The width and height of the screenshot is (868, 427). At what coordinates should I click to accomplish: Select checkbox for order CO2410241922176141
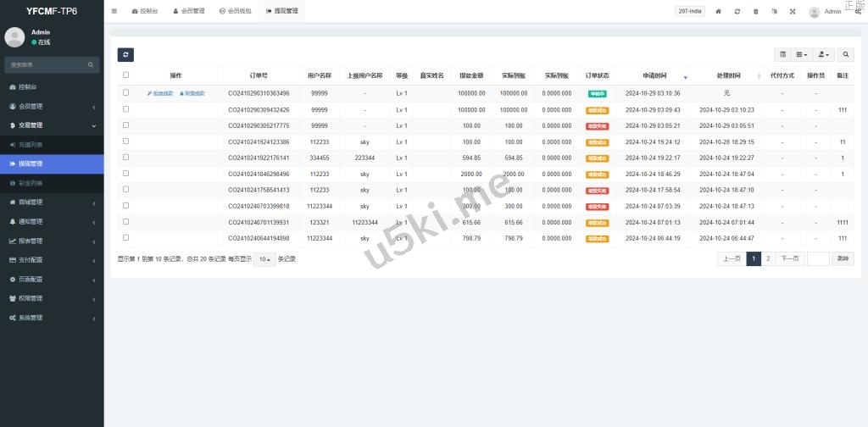[126, 158]
